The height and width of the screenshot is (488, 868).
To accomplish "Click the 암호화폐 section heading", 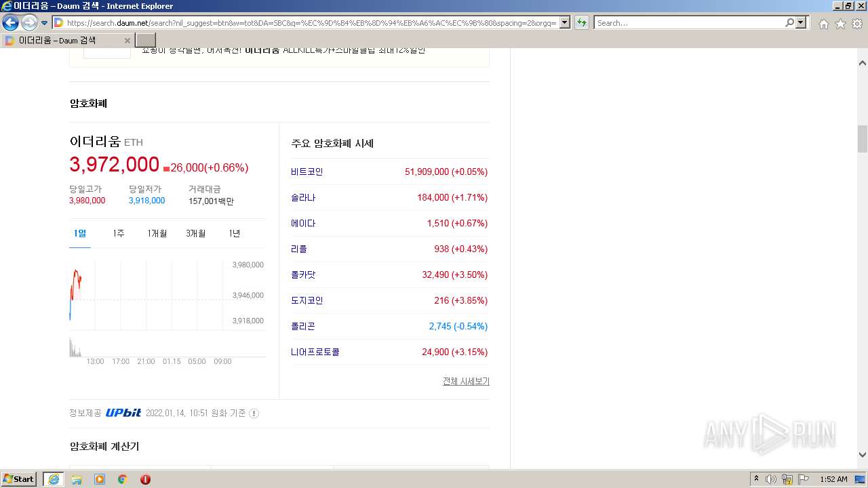I will point(89,104).
